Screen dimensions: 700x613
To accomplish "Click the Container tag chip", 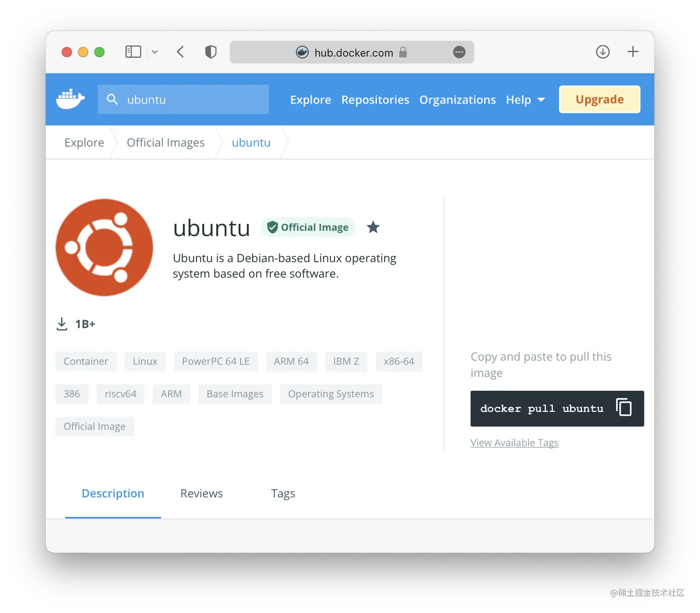I will coord(86,361).
